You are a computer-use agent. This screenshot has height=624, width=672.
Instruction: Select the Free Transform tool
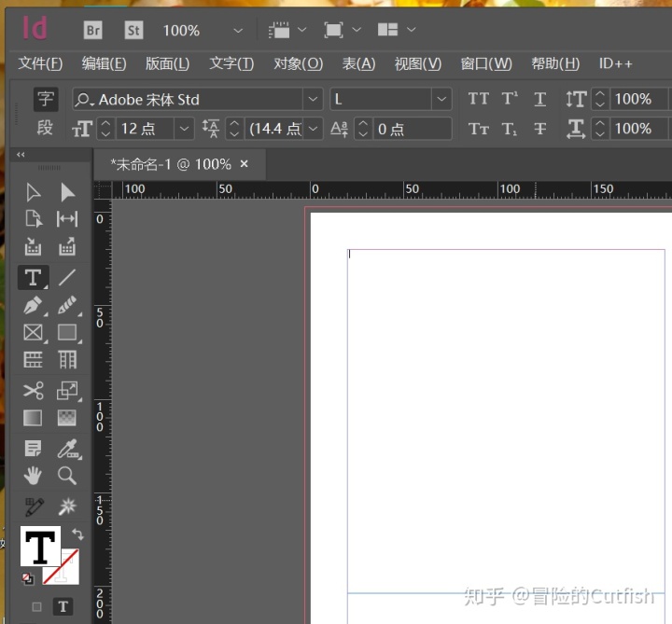[x=67, y=391]
